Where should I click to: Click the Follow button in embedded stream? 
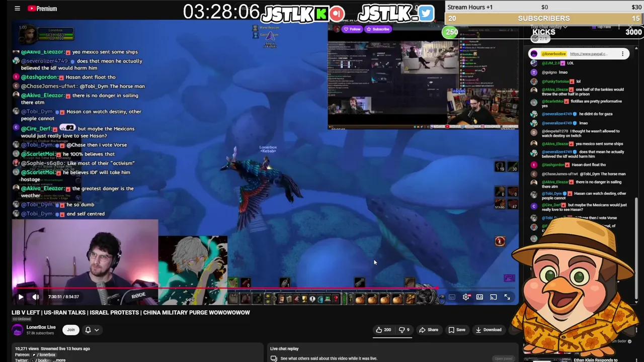pyautogui.click(x=352, y=29)
